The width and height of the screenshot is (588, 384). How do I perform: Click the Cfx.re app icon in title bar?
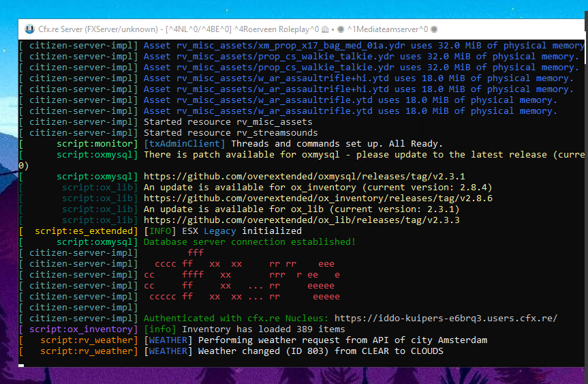click(29, 29)
